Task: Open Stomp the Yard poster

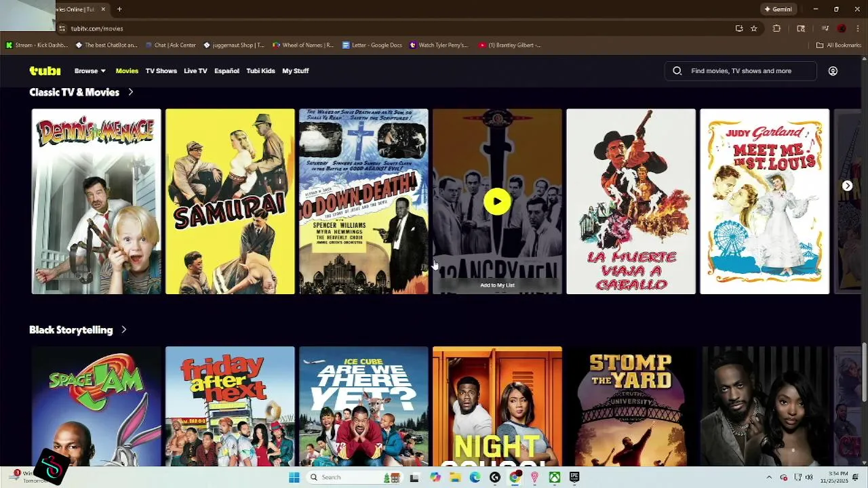Action: [x=631, y=407]
